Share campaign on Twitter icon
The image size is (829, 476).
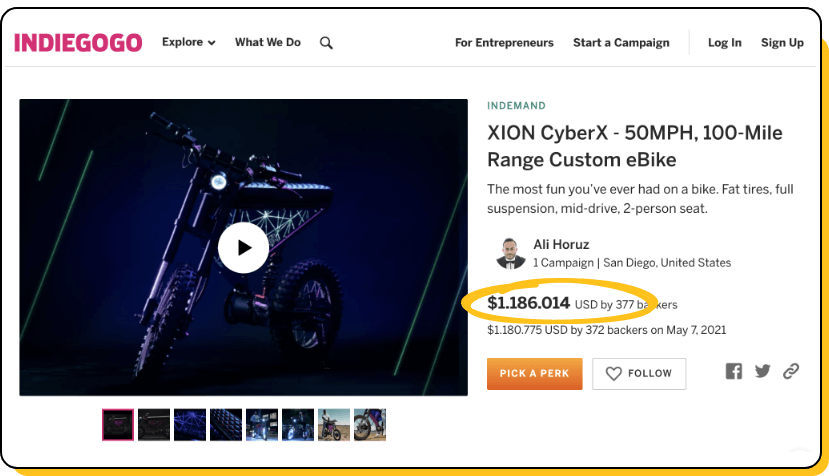762,371
